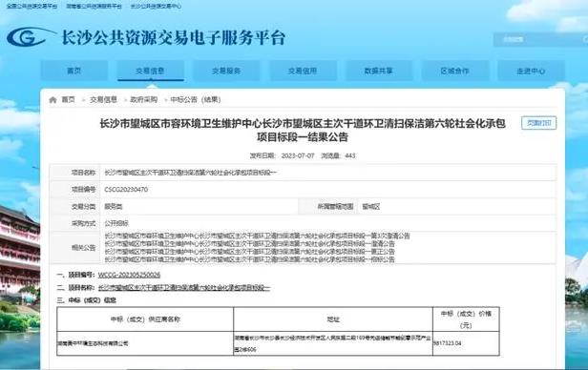The width and height of the screenshot is (588, 370).
Task: Open related notice ending 第3次澄清公告
Action: tap(257, 236)
